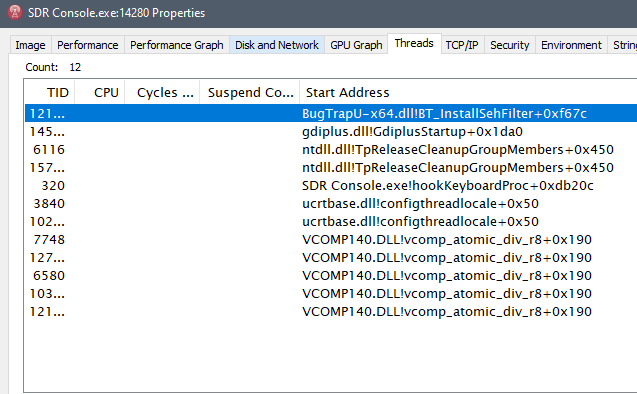Select the ntdll.dll thread with TID 6116

pyautogui.click(x=331, y=149)
